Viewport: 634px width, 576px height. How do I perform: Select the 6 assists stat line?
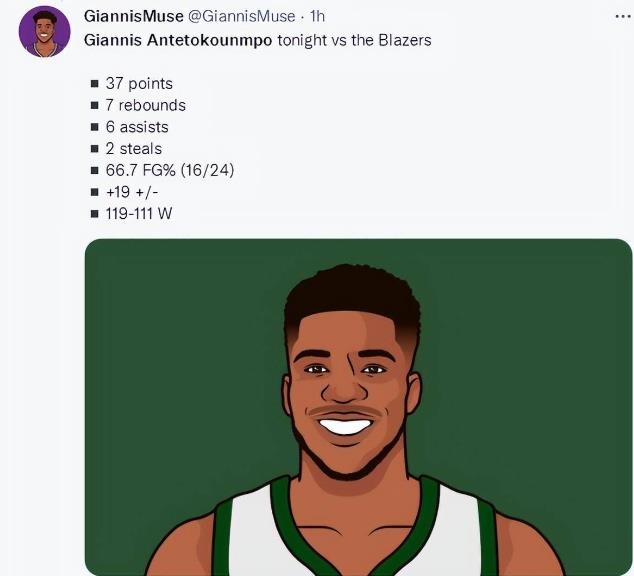136,127
